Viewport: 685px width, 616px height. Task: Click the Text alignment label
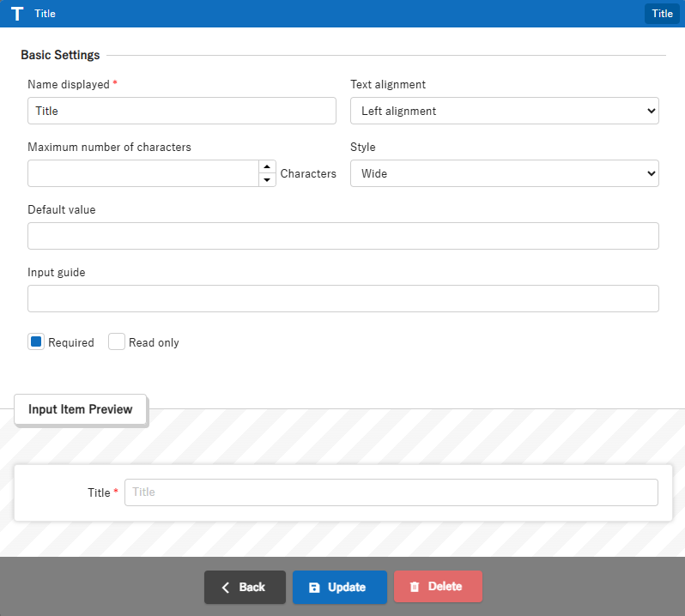pyautogui.click(x=388, y=84)
